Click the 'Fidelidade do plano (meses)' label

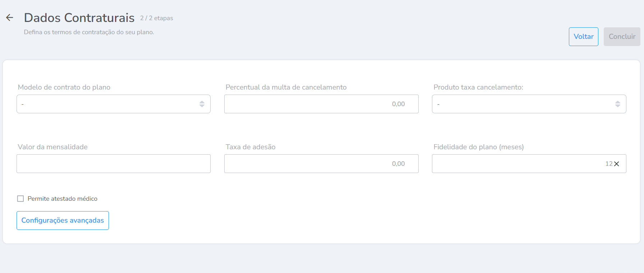point(478,147)
